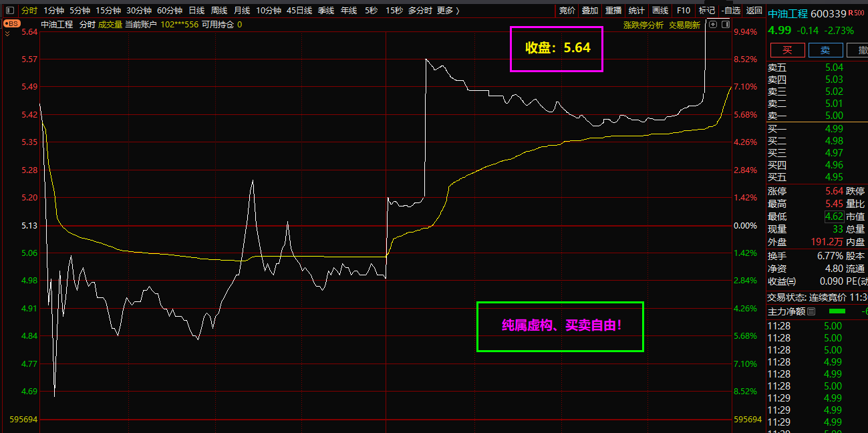Viewport: 868px width, 433px height.
Task: Click the 撤 cancel order button
Action: 857,50
